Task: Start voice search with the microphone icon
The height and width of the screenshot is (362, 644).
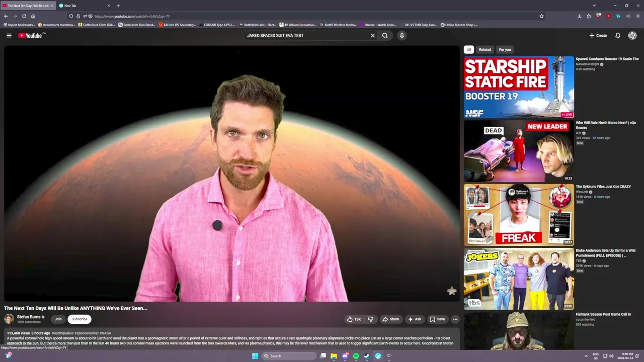Action: pyautogui.click(x=402, y=36)
